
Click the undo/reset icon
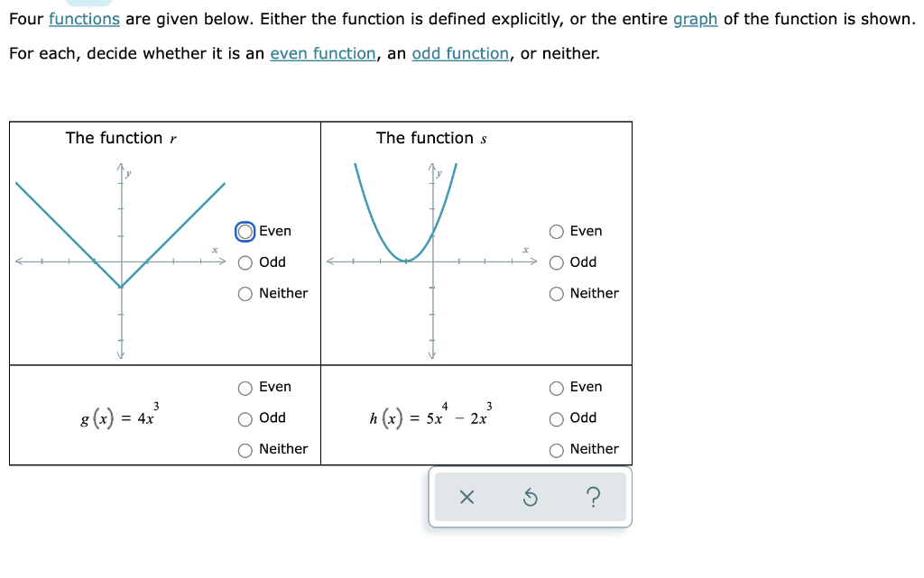(530, 497)
